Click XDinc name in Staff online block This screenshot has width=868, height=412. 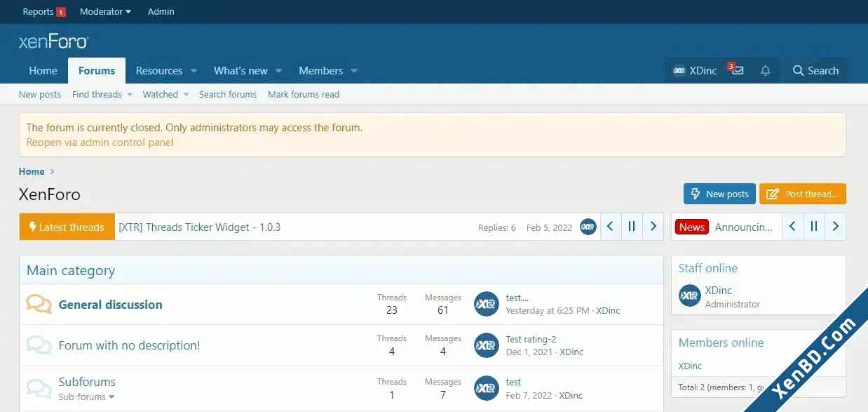point(719,291)
